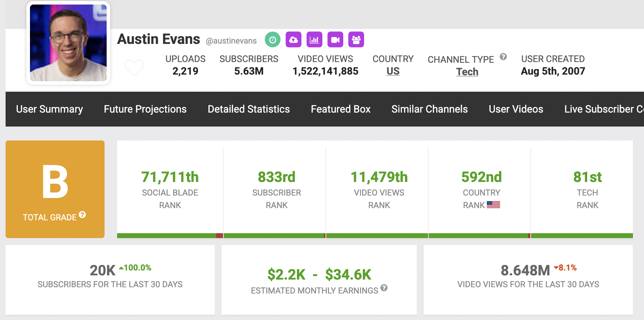This screenshot has width=644, height=320.
Task: Click the Subscriber rank progress bar
Action: tap(275, 236)
